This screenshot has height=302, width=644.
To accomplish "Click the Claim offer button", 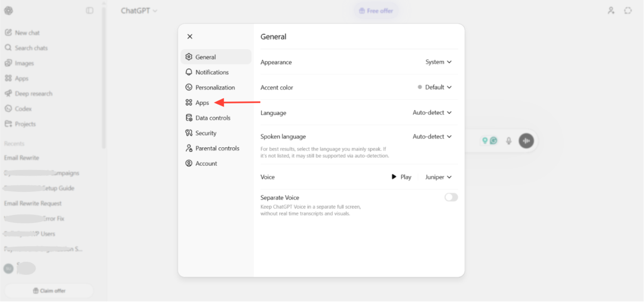I will pos(49,291).
